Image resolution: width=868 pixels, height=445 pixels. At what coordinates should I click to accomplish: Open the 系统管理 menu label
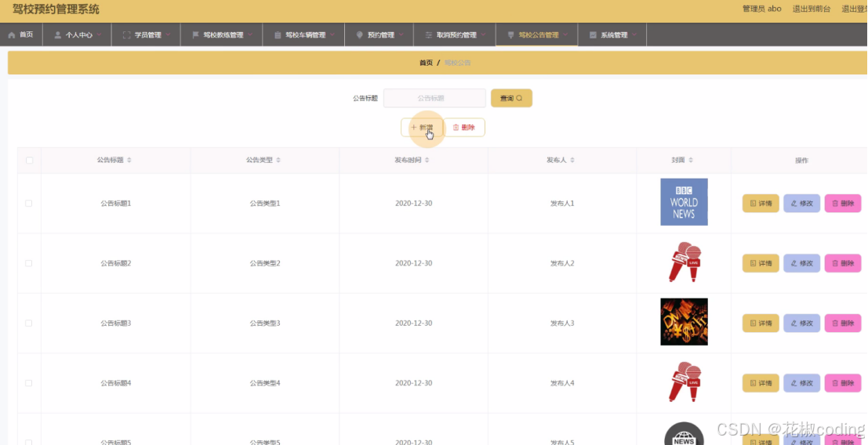click(x=614, y=34)
